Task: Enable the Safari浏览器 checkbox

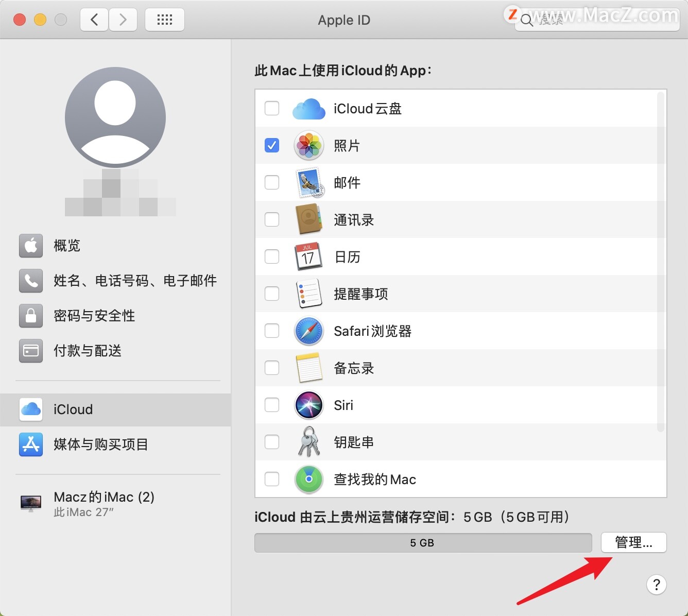Action: (272, 331)
